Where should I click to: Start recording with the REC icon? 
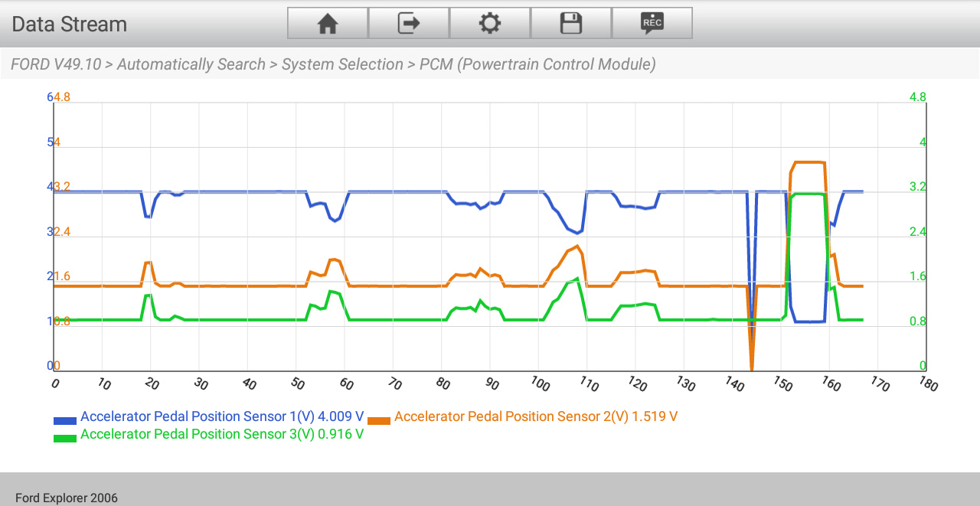[652, 24]
